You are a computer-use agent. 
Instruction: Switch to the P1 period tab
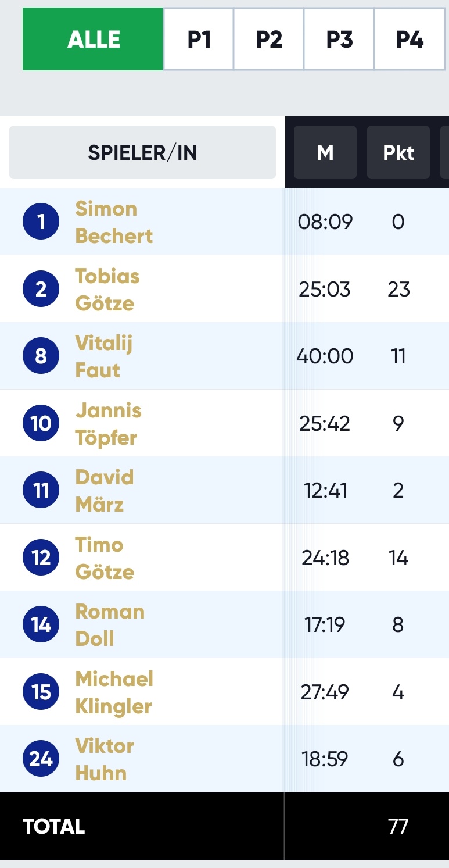click(x=199, y=39)
